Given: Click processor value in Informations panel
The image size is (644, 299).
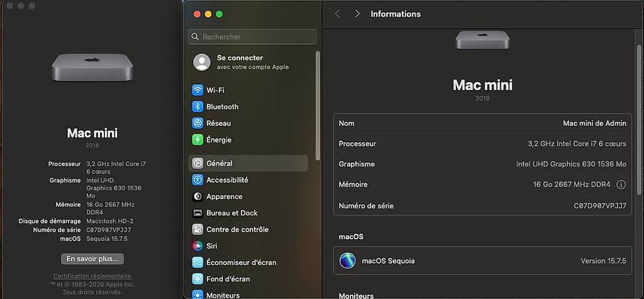Looking at the screenshot, I should (x=576, y=144).
